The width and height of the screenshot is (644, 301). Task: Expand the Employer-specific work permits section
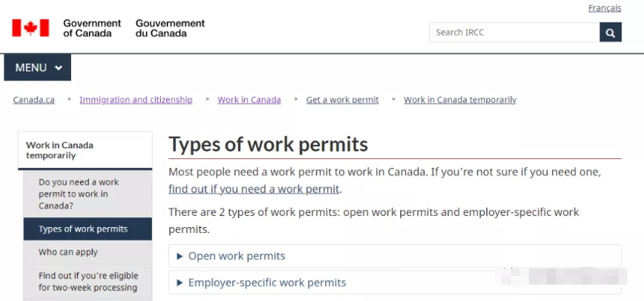(266, 282)
